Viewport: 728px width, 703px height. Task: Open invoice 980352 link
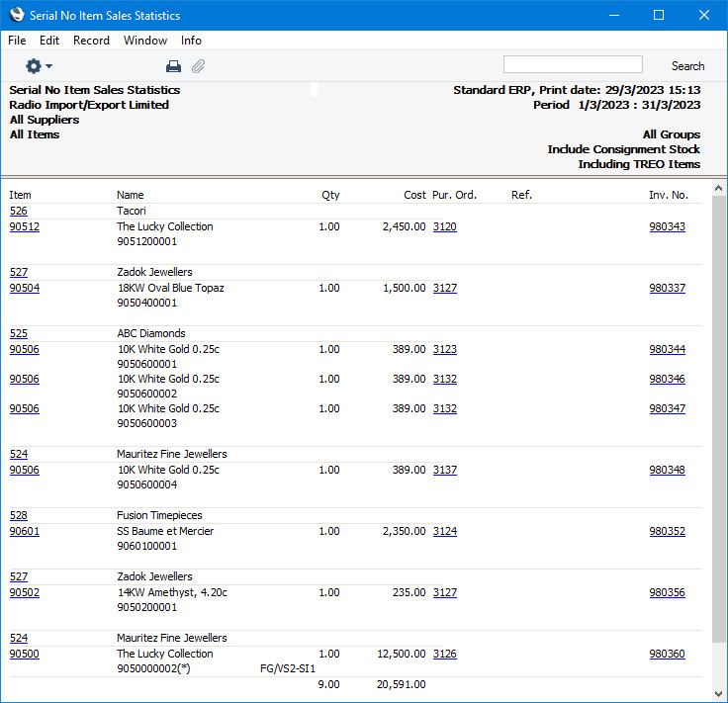[668, 531]
